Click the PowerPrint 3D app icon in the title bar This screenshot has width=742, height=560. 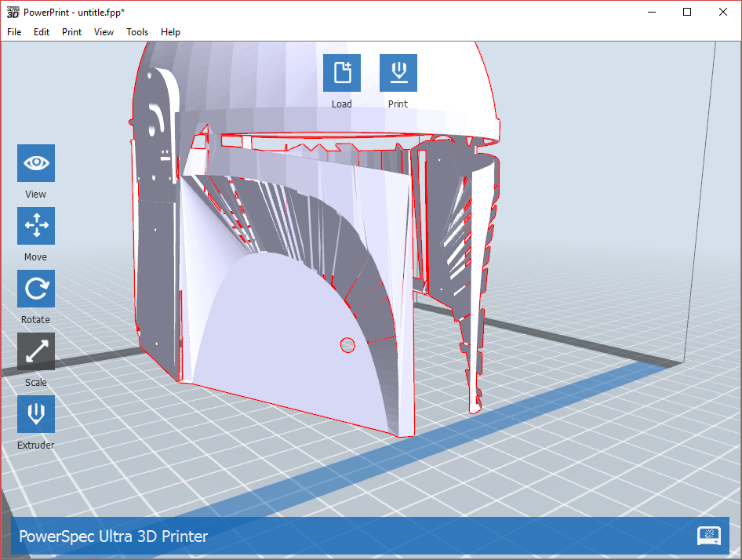(x=13, y=13)
